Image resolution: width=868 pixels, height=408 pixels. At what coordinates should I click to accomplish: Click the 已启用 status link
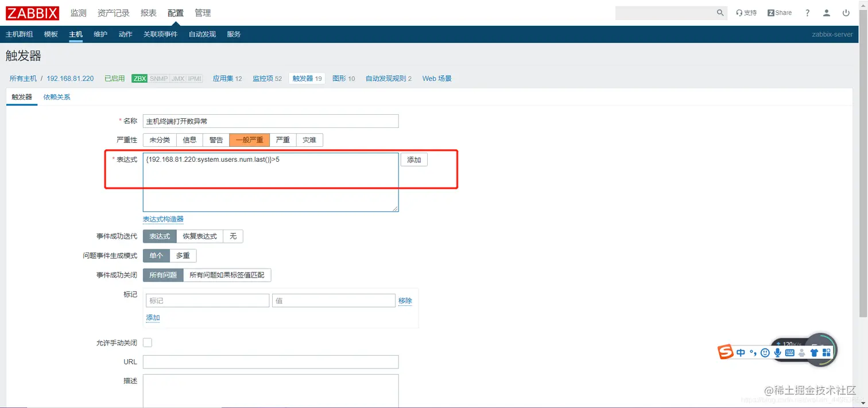[x=114, y=79]
